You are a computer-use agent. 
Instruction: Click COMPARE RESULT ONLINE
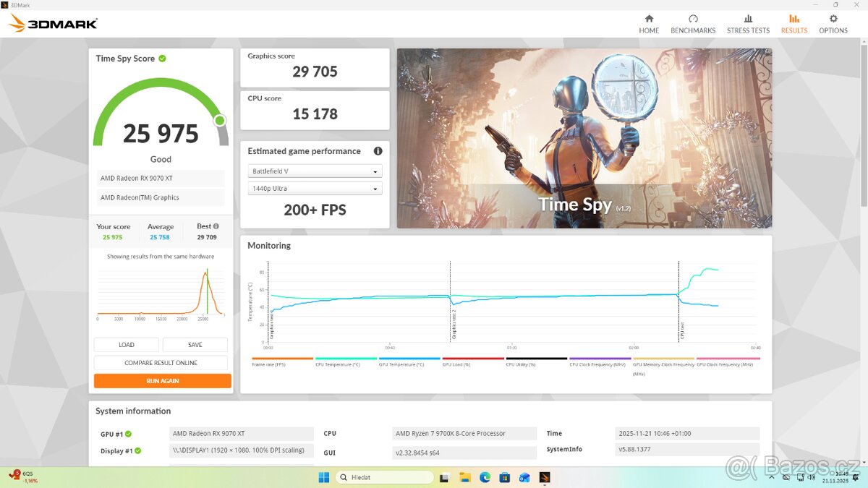(x=161, y=362)
